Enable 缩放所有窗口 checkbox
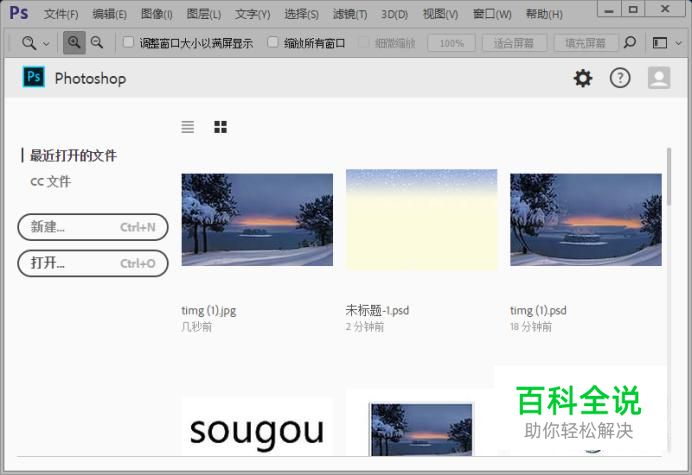 (273, 42)
